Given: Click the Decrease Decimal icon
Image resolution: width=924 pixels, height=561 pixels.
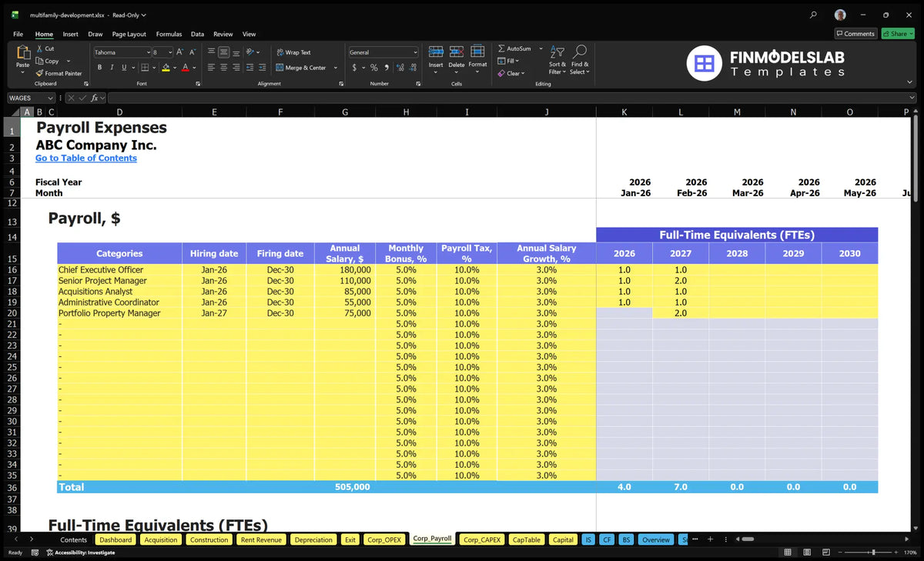Looking at the screenshot, I should coord(412,68).
